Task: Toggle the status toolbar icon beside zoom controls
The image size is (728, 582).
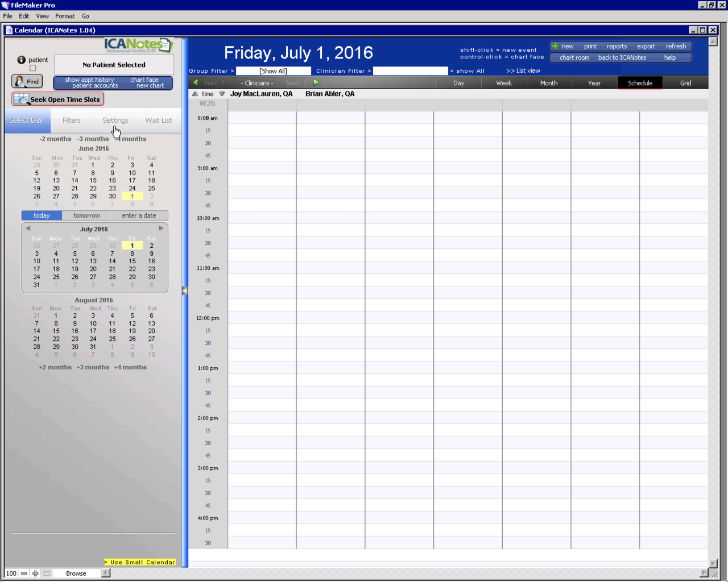Action: click(x=47, y=573)
